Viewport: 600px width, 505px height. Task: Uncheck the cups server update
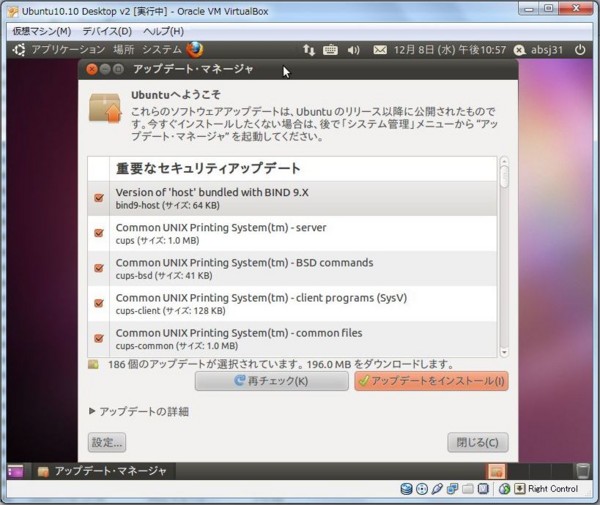[x=99, y=233]
